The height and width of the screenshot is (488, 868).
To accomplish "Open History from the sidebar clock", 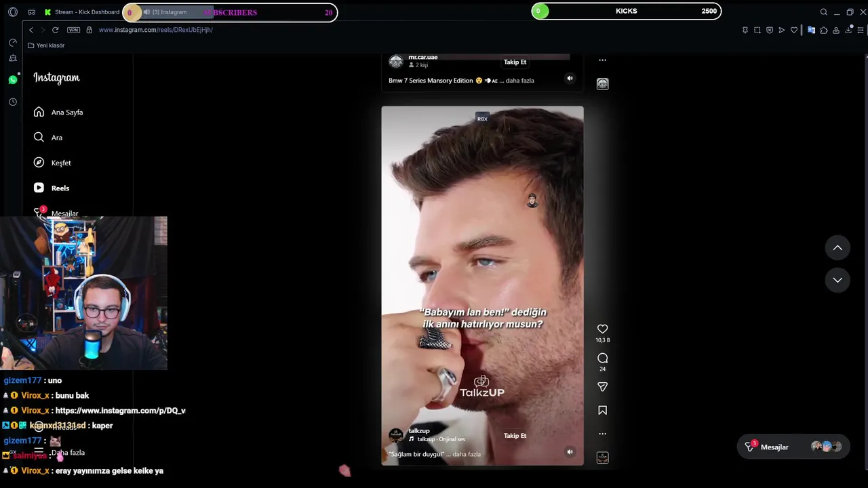I will click(x=12, y=102).
